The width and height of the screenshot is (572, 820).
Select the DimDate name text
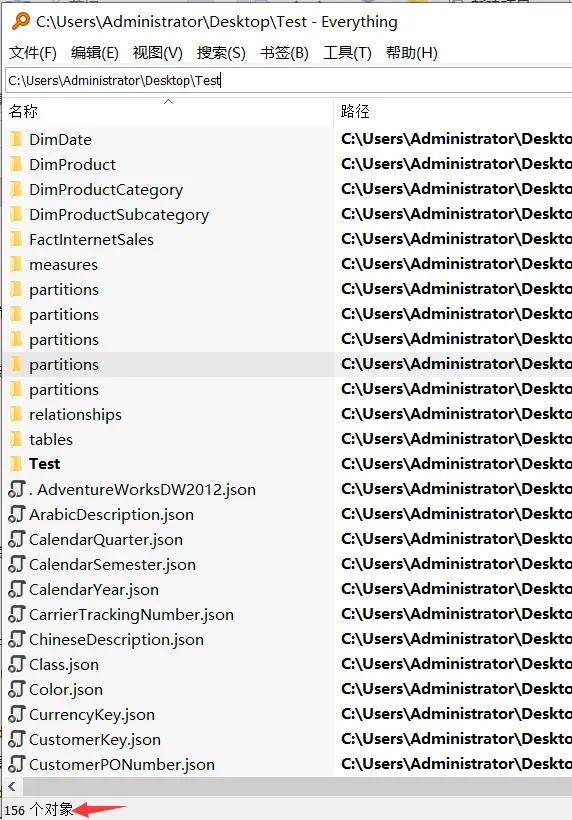coord(60,140)
